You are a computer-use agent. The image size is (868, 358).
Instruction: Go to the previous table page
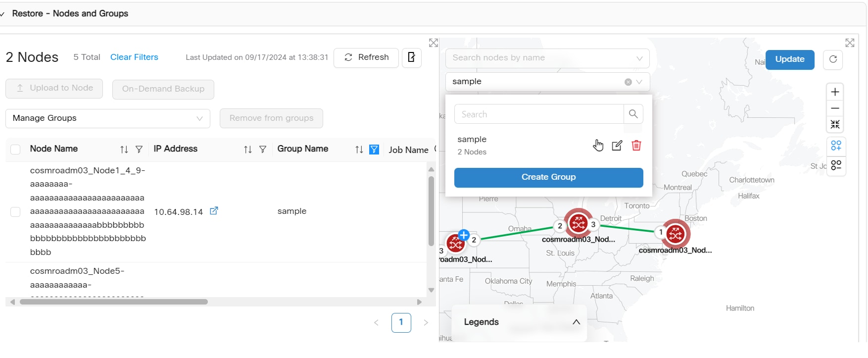pyautogui.click(x=376, y=323)
